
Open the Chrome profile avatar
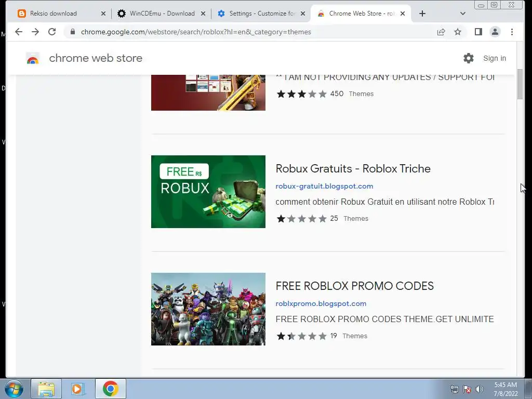pos(495,32)
